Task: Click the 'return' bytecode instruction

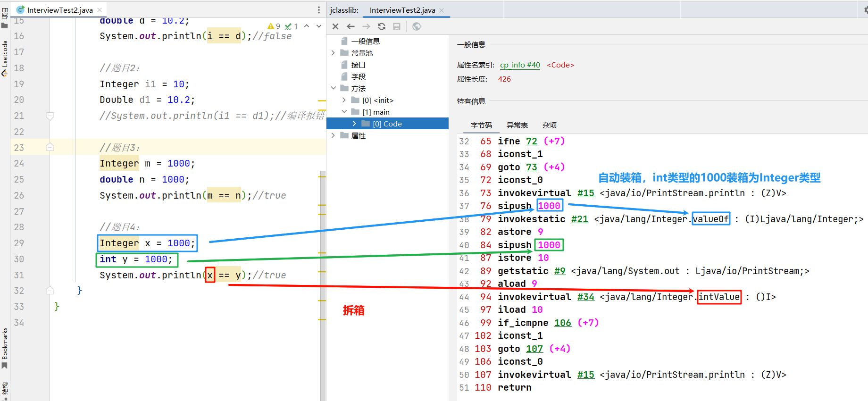Action: point(514,387)
